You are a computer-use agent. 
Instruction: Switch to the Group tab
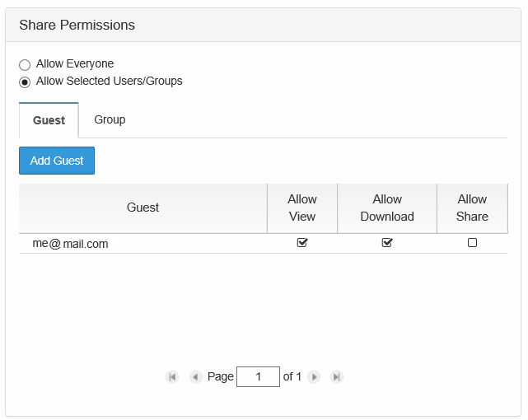[x=110, y=119]
